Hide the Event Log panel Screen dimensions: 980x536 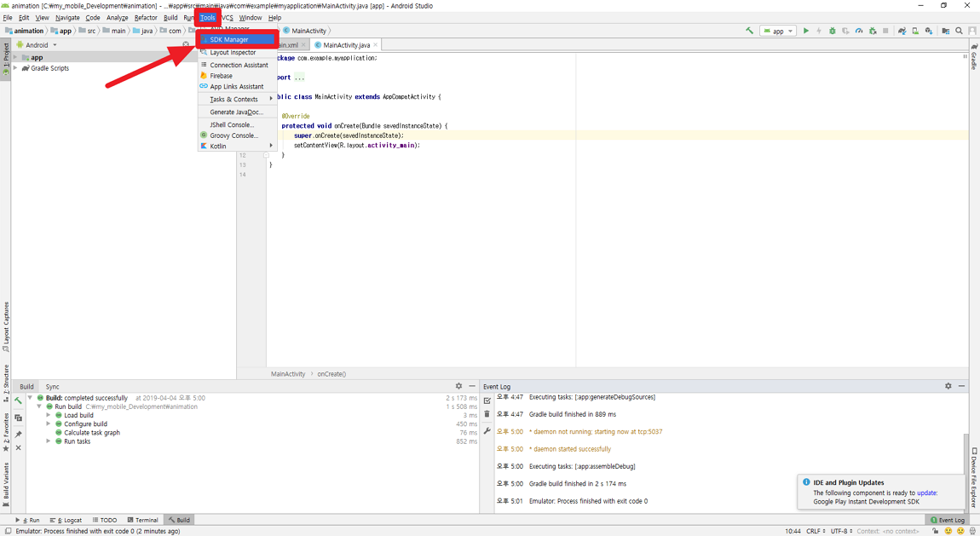[x=961, y=386]
